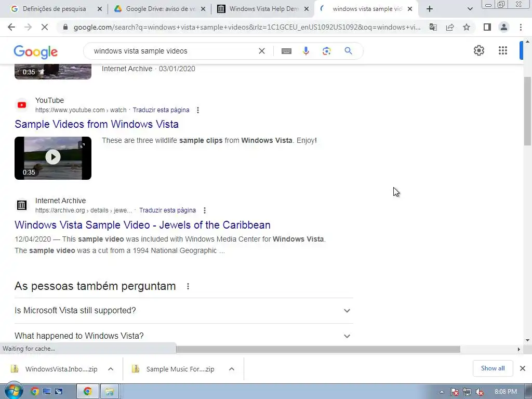Close the Google Drive tab
The image size is (532, 399).
tap(203, 9)
